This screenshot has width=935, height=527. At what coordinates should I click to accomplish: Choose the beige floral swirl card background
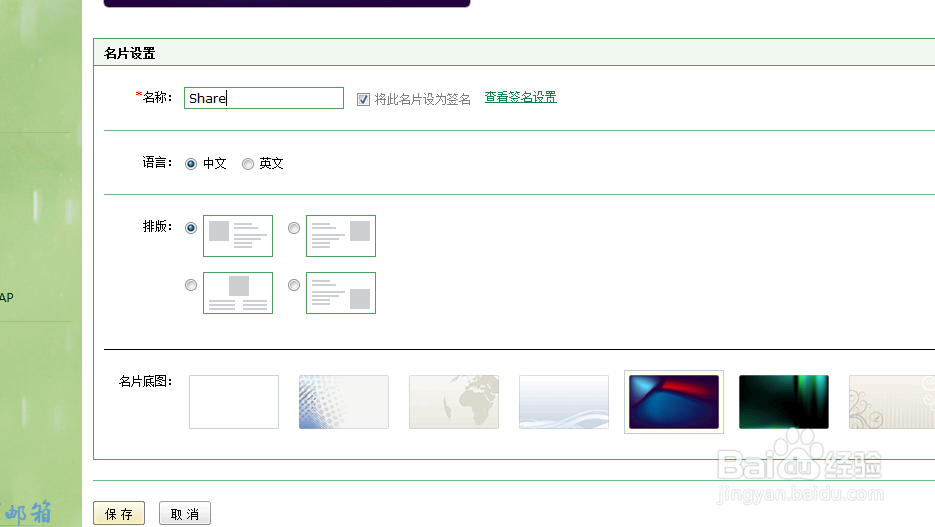pos(892,402)
